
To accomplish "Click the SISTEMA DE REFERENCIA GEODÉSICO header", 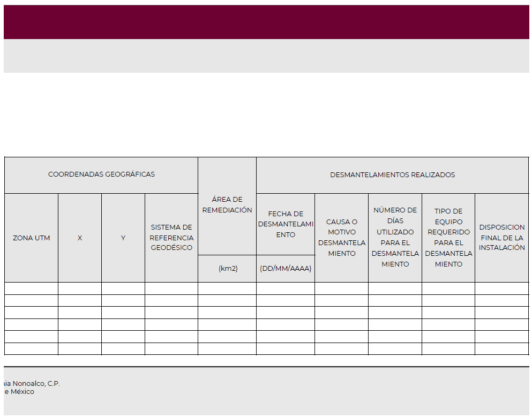I will (171, 238).
